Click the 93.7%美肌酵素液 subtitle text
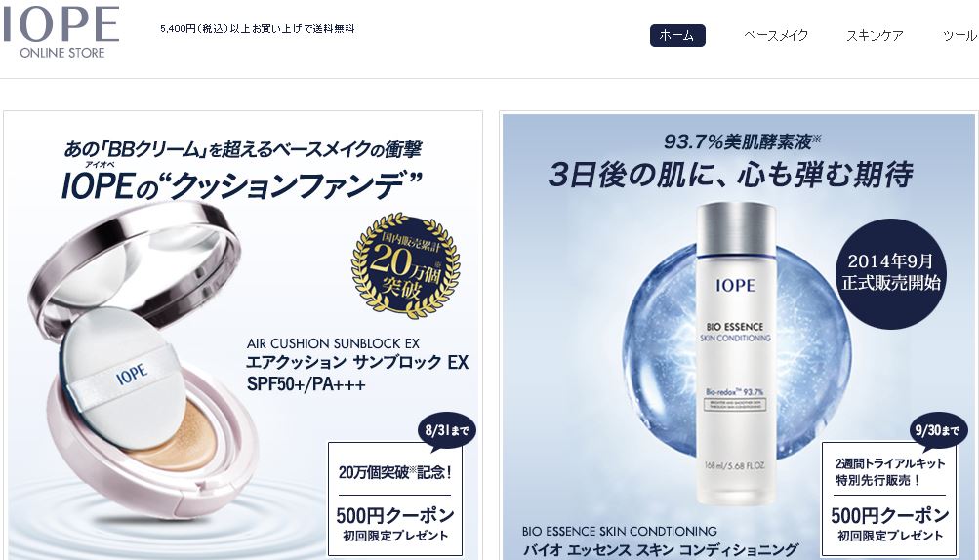The height and width of the screenshot is (560, 979). coord(742,141)
